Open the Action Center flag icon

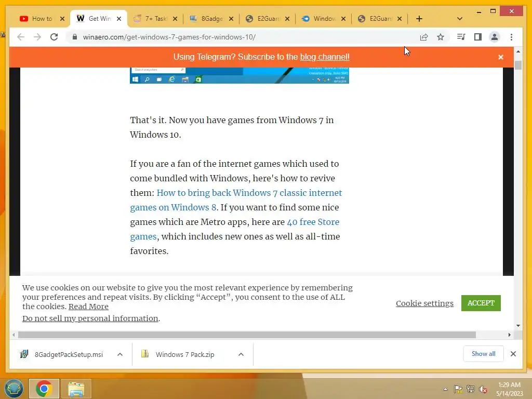click(x=458, y=389)
